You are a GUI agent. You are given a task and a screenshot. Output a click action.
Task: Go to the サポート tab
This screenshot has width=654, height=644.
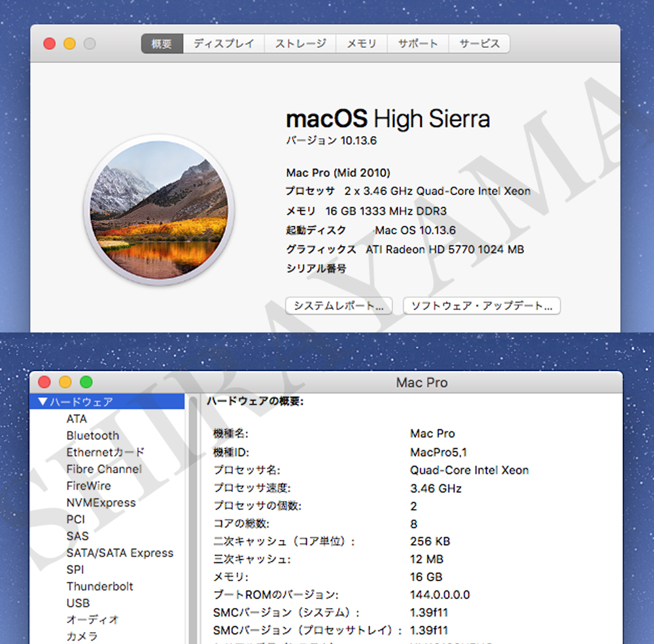coord(418,44)
